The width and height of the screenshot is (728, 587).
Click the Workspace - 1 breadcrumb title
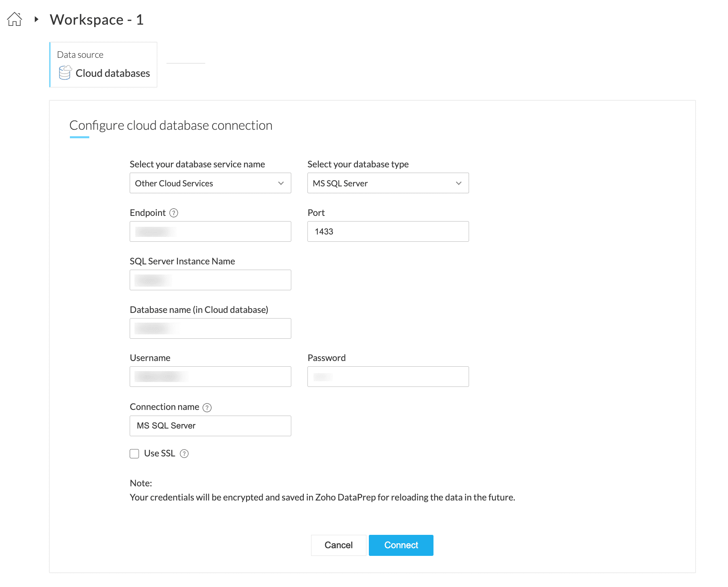click(x=97, y=19)
